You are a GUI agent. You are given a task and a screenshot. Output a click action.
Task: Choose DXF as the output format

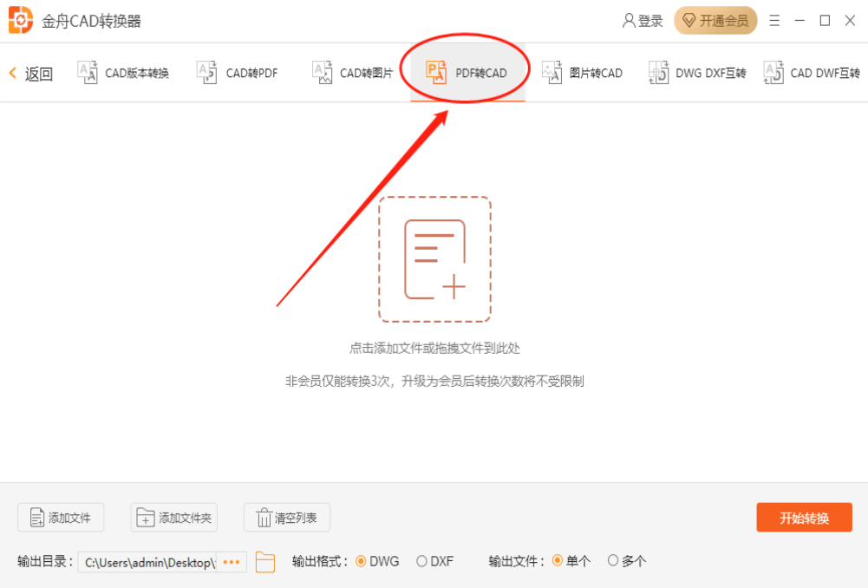point(421,561)
